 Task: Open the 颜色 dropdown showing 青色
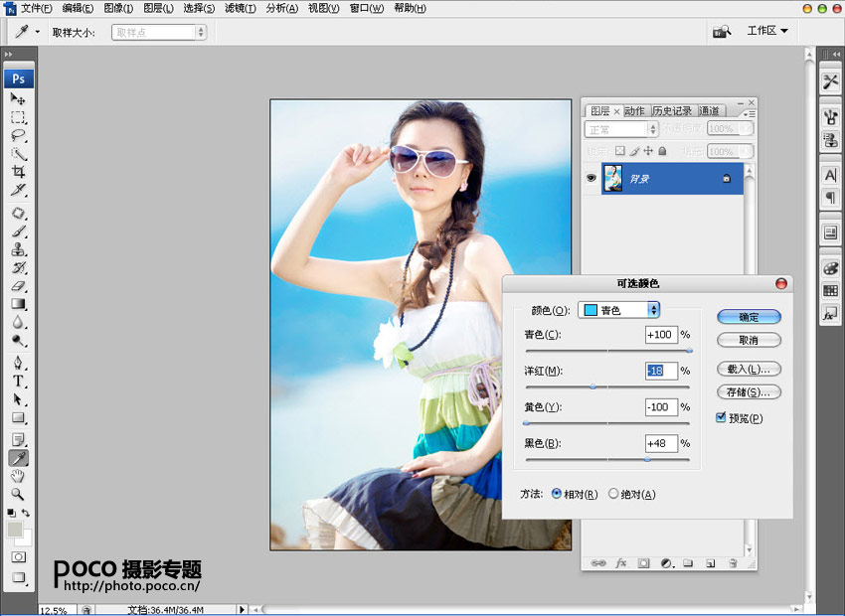coord(618,310)
